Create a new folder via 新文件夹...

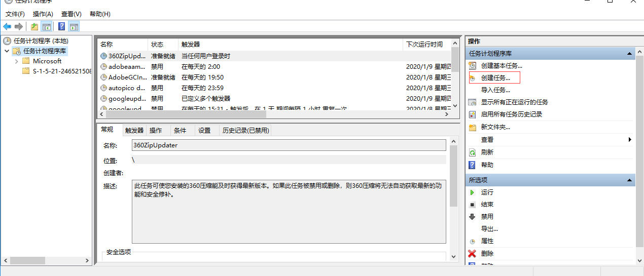[495, 127]
